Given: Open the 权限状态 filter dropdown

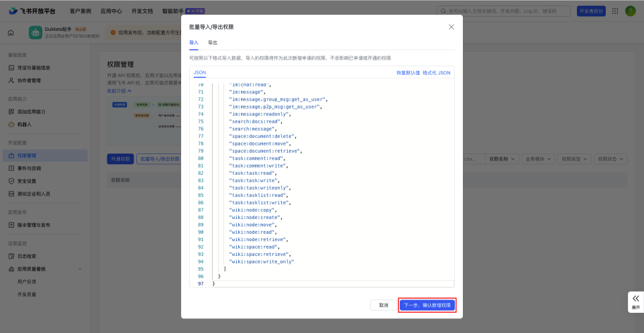Looking at the screenshot, I should 612,159.
